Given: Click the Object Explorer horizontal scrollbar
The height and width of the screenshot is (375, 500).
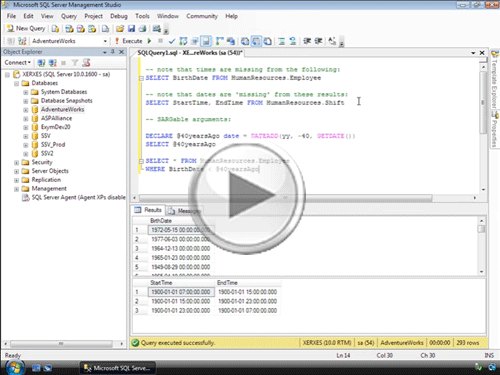Looking at the screenshot, I should pyautogui.click(x=61, y=343).
